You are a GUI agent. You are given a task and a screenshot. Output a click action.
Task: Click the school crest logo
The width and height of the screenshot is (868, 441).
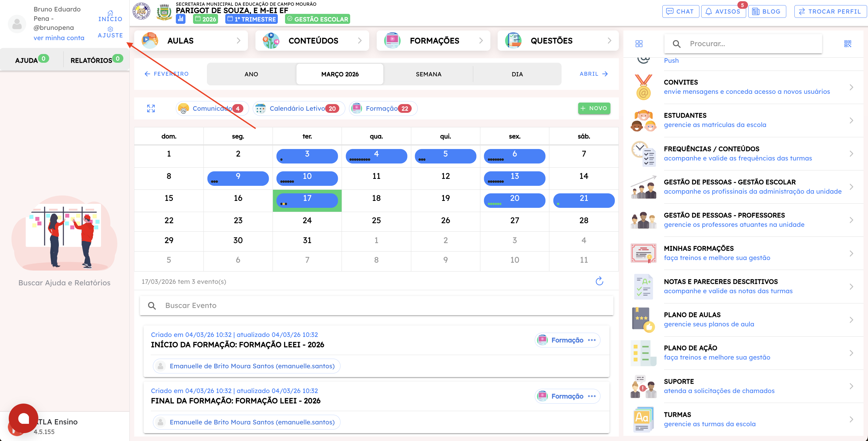tap(164, 12)
